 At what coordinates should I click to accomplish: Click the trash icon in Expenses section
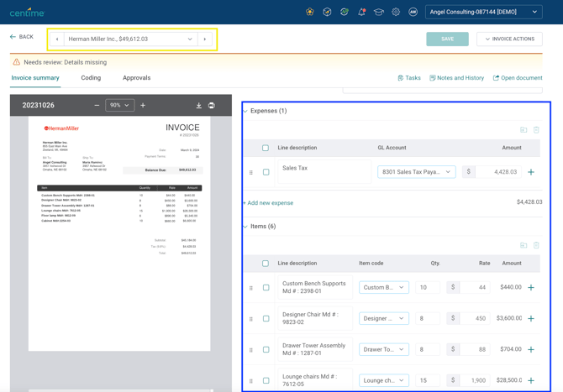(536, 130)
